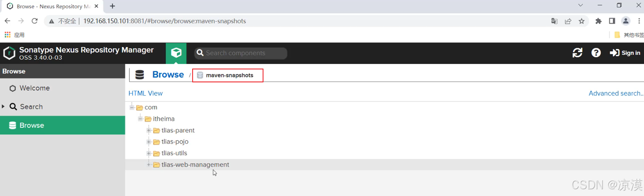Open the other bookmarks folder
Screen dimensions: 644x196
629,35
